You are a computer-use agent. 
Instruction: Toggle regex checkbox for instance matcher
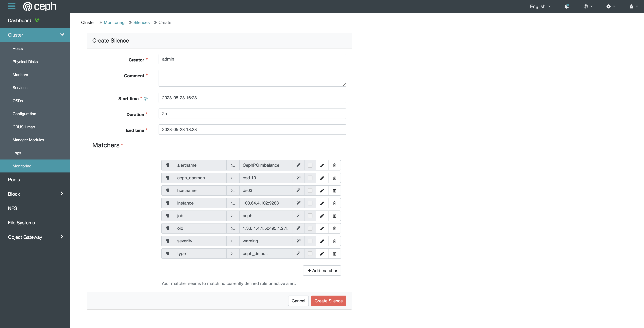click(310, 203)
